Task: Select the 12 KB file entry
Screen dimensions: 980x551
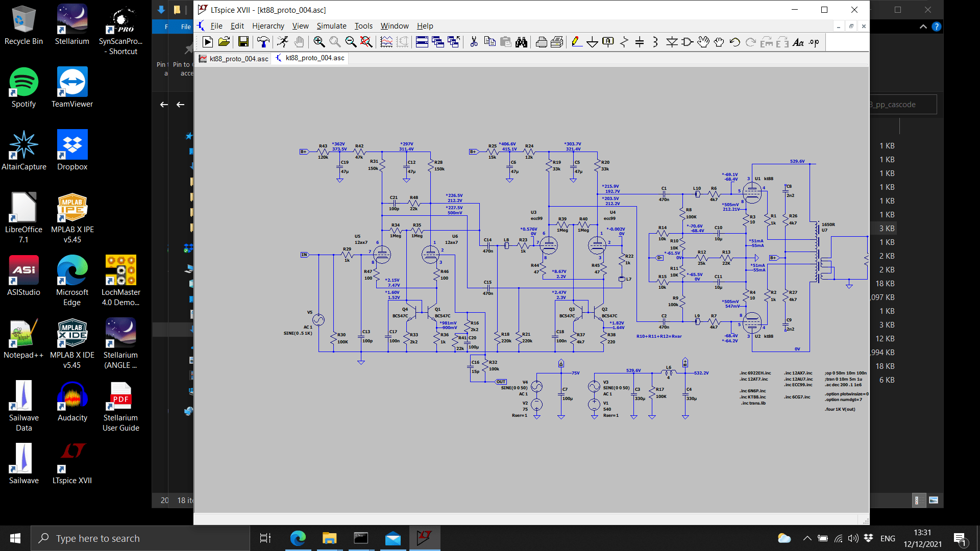Action: pyautogui.click(x=885, y=339)
